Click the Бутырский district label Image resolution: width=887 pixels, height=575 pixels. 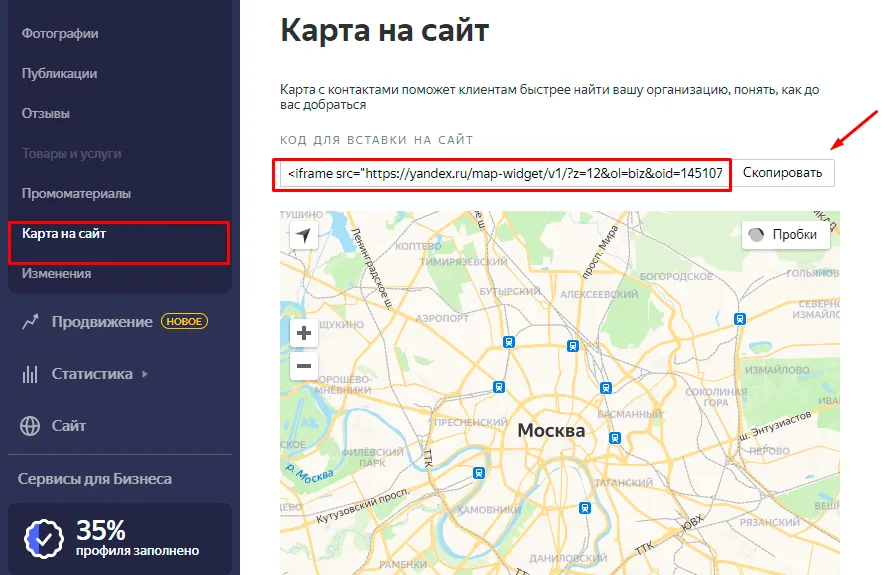[510, 291]
